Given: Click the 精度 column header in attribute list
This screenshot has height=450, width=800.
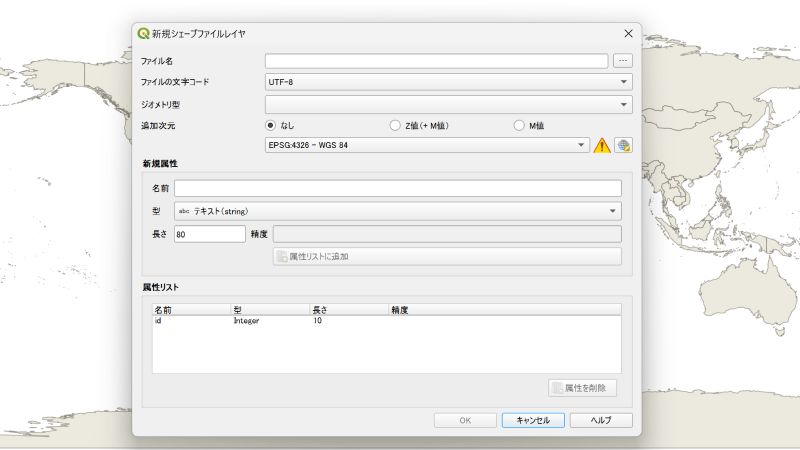Looking at the screenshot, I should (x=505, y=310).
